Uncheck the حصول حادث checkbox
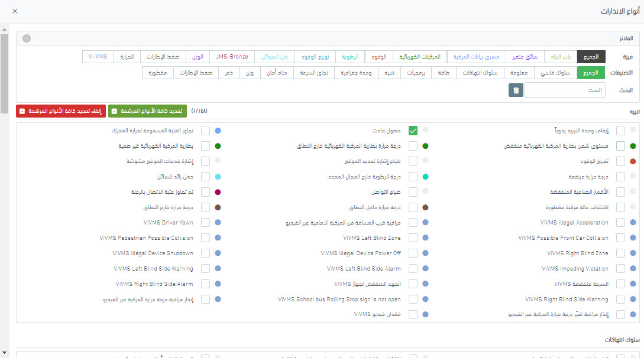644x358 pixels. [x=413, y=131]
